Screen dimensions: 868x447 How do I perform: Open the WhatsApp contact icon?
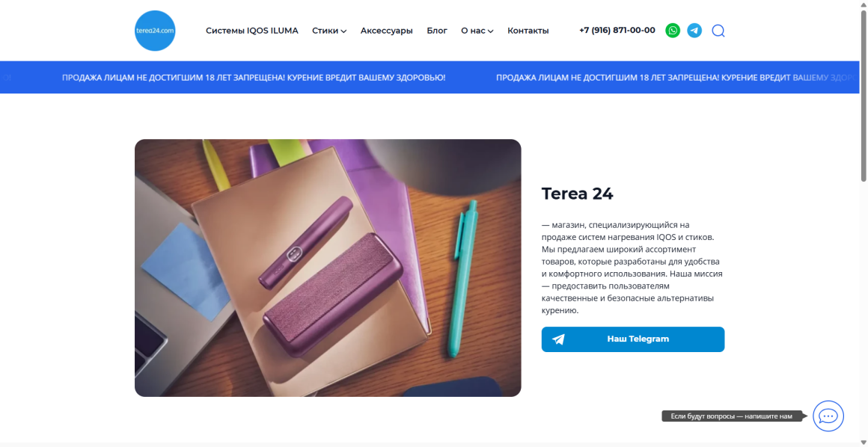(x=673, y=31)
